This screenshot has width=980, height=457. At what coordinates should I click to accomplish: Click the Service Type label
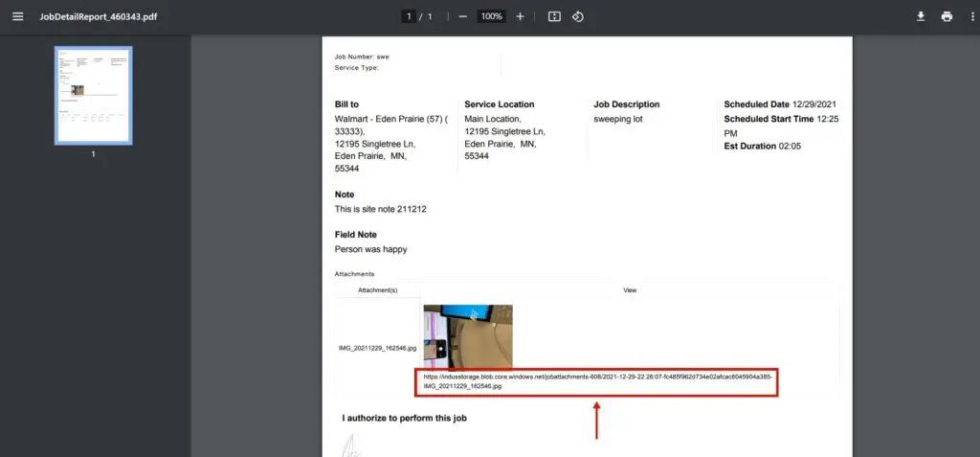[357, 68]
